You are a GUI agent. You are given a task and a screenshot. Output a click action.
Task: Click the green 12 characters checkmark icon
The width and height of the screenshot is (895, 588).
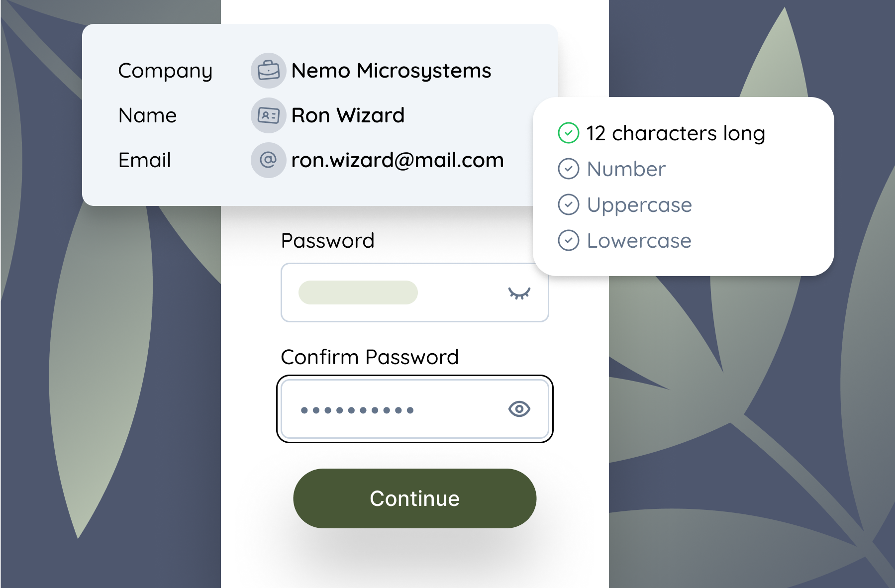coord(568,133)
